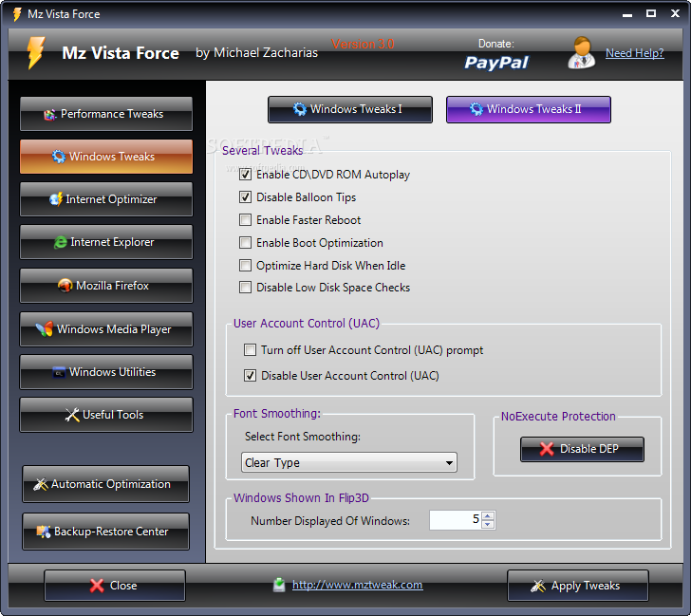Click the 'Several Tweaks' group title
Screen dimensions: 691x616
[x=262, y=151]
